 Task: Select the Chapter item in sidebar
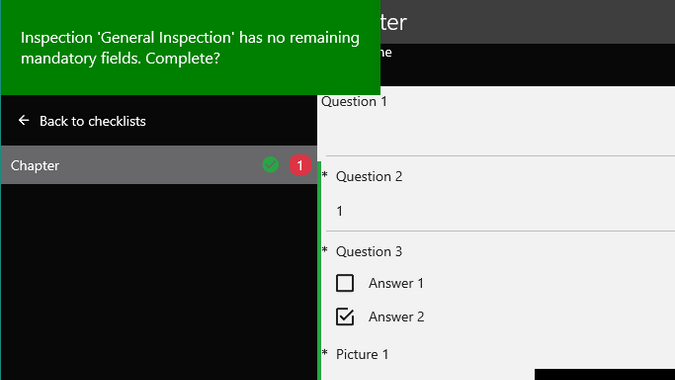click(x=159, y=165)
